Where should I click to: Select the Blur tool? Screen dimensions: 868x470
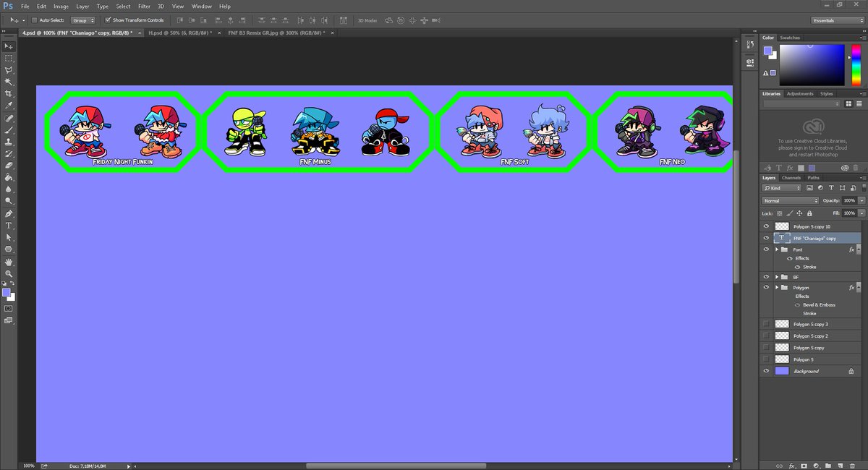click(9, 189)
